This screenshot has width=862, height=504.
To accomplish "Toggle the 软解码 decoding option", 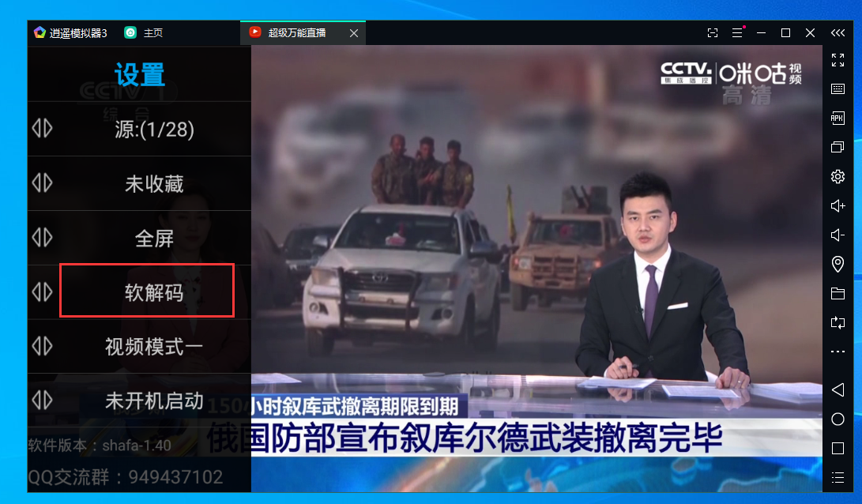I will (154, 292).
